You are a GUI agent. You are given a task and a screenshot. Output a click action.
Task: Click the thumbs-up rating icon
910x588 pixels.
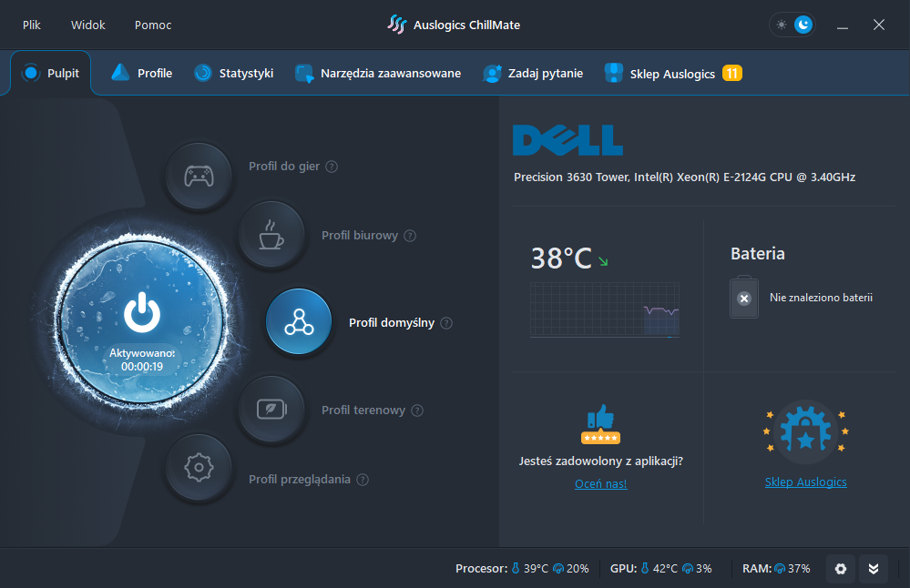(600, 424)
